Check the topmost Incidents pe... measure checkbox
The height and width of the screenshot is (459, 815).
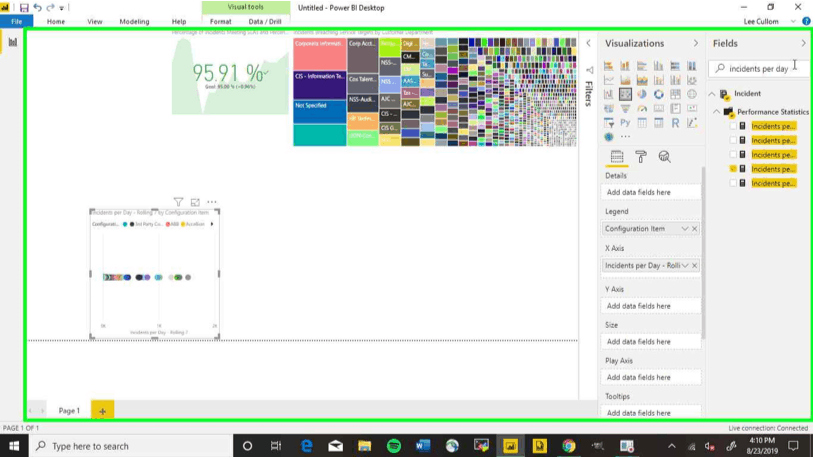point(733,126)
